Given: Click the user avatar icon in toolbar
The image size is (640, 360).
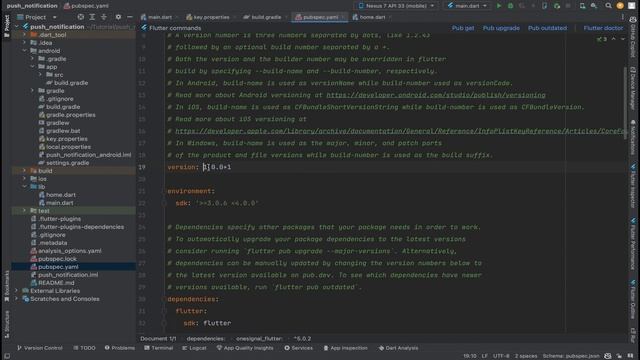Looking at the screenshot, I should [620, 6].
